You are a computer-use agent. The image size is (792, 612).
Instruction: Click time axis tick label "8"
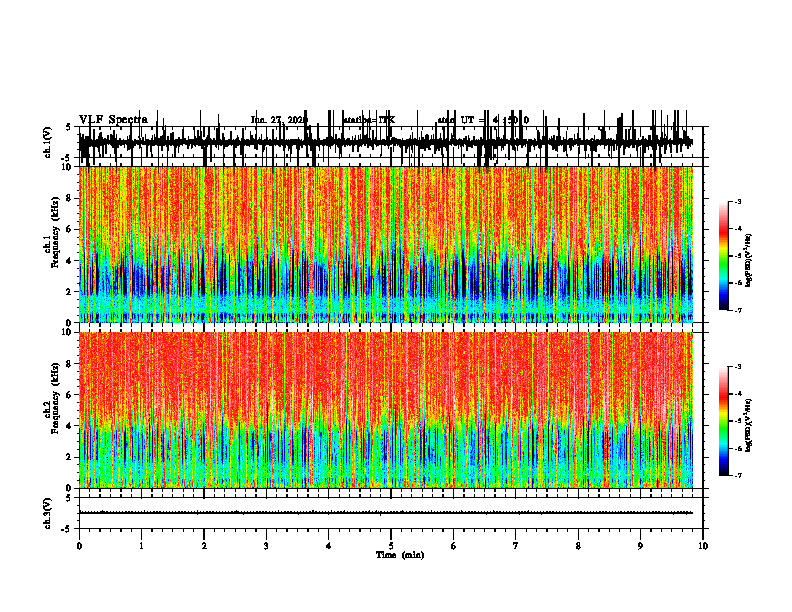click(x=578, y=546)
